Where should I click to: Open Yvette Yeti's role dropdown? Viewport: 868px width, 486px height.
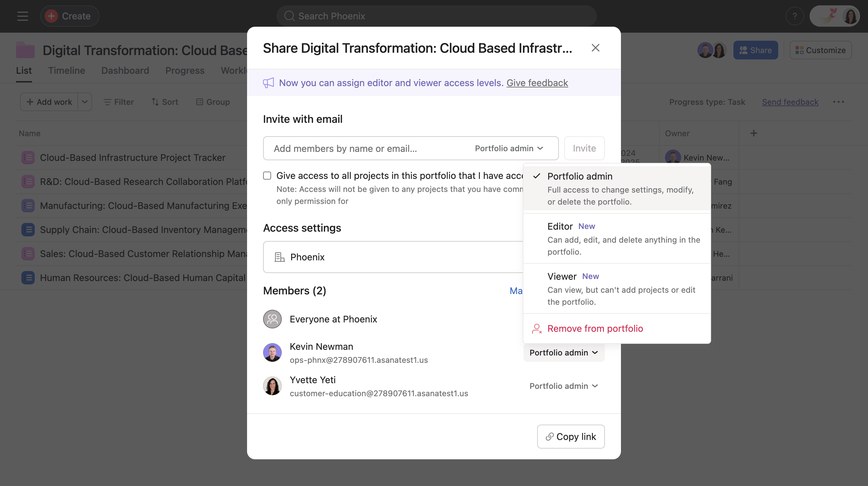coord(564,386)
